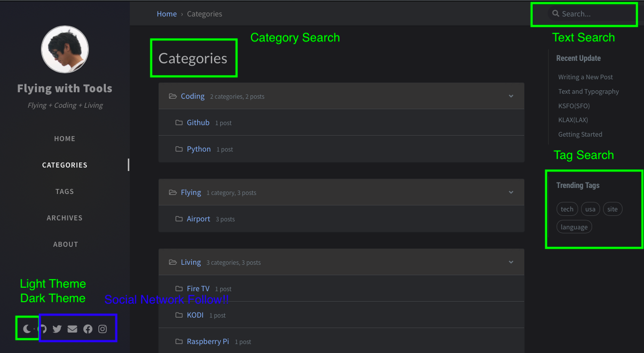
Task: Click the folder icon beside Airport
Action: (179, 219)
